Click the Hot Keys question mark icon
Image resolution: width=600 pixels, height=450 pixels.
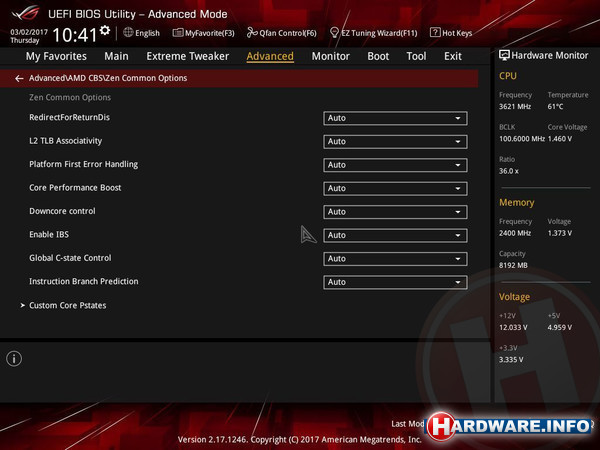point(435,32)
